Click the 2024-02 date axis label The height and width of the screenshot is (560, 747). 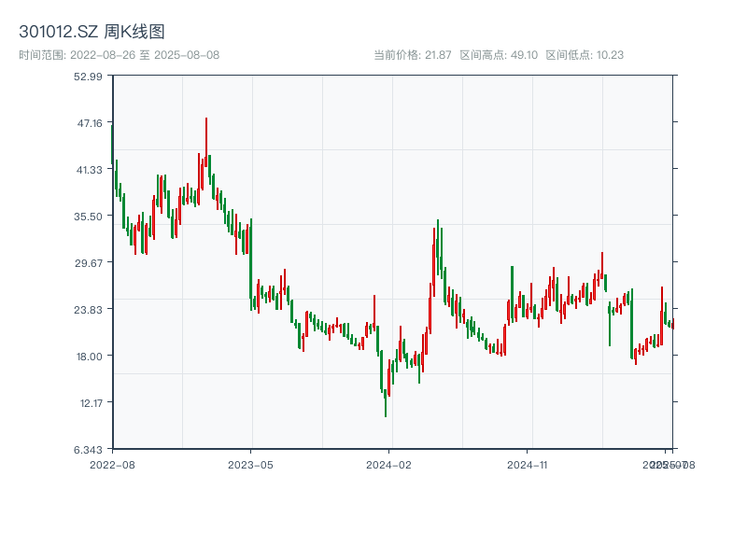(x=389, y=464)
